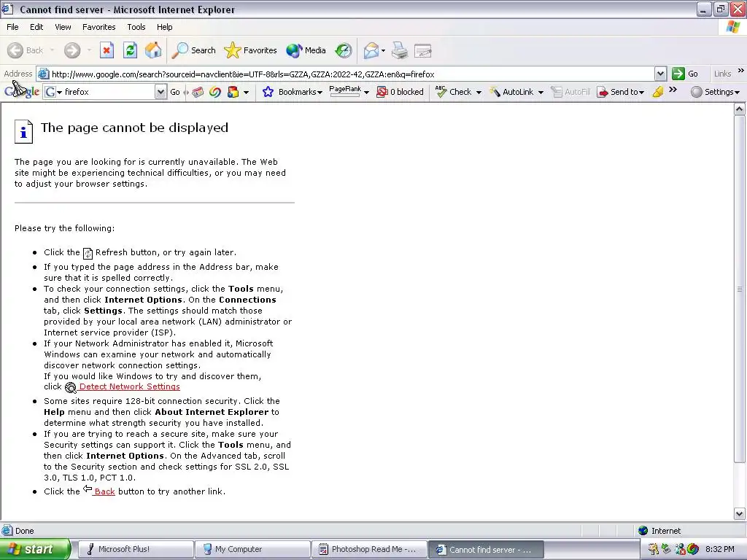
Task: Switch to Photoshop Read Me taskbar window
Action: [x=370, y=549]
